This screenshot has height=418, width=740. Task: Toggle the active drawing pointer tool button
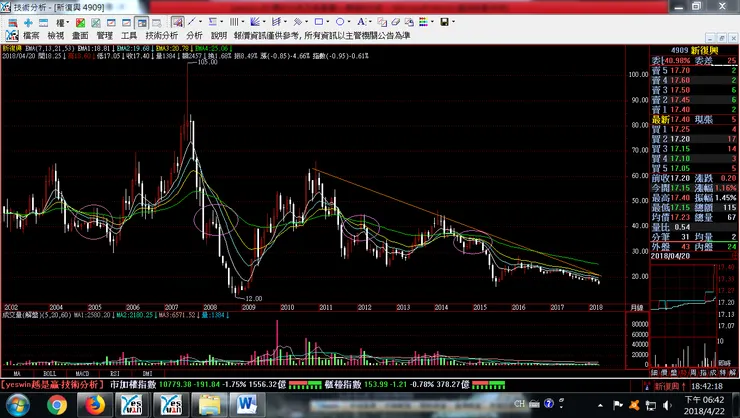(x=178, y=22)
